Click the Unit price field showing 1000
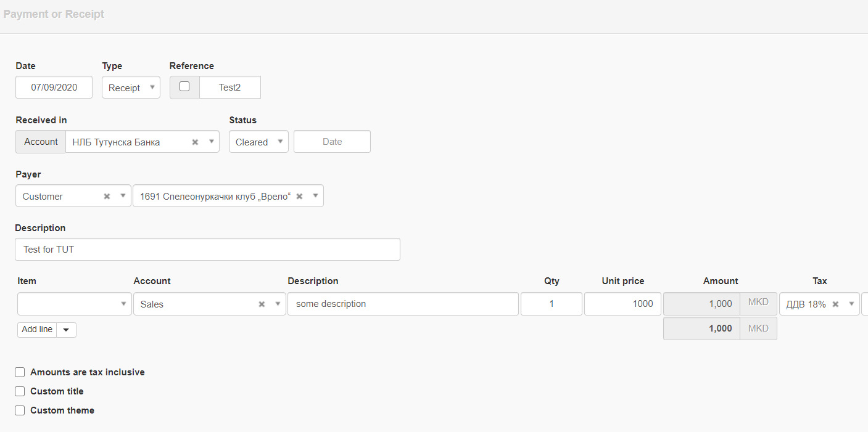Image resolution: width=868 pixels, height=432 pixels. (x=622, y=304)
